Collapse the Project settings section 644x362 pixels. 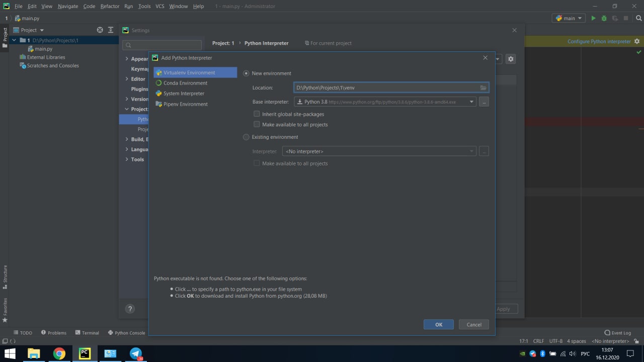pos(127,109)
